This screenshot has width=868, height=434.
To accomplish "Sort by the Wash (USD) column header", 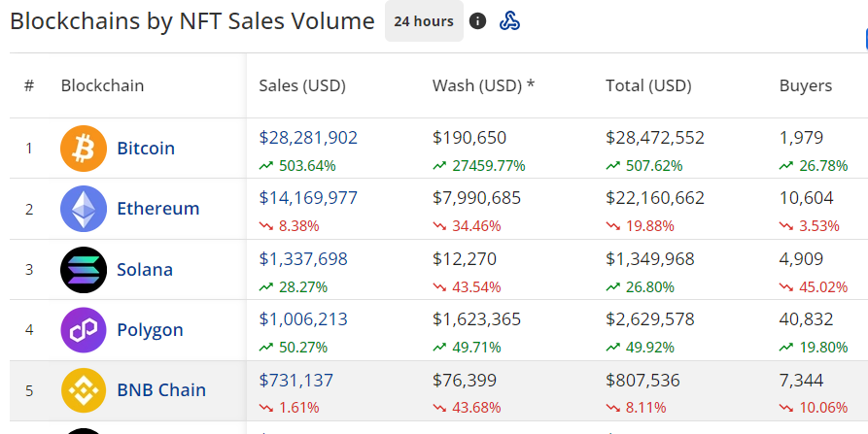I will tap(483, 85).
